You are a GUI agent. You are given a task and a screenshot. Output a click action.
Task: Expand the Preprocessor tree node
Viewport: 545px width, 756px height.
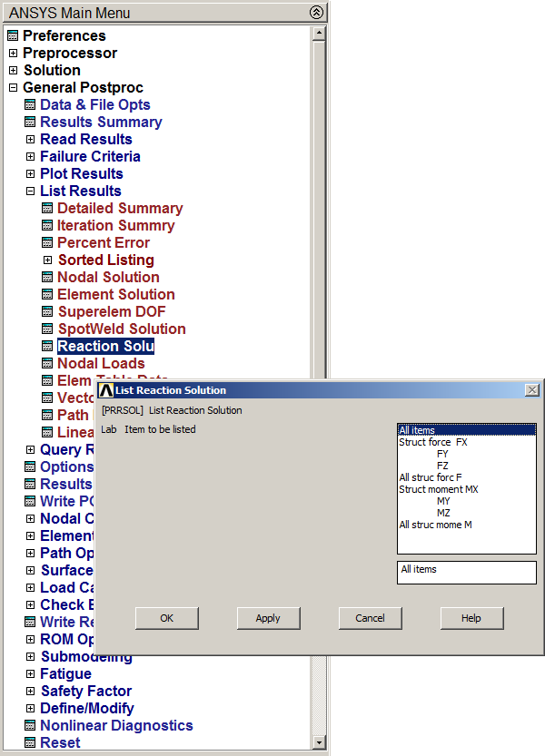[13, 54]
